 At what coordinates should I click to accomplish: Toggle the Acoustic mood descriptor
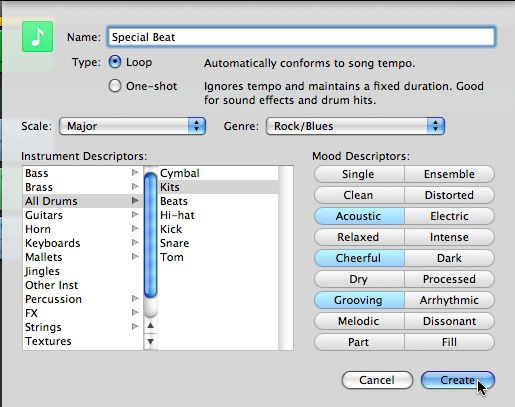359,216
